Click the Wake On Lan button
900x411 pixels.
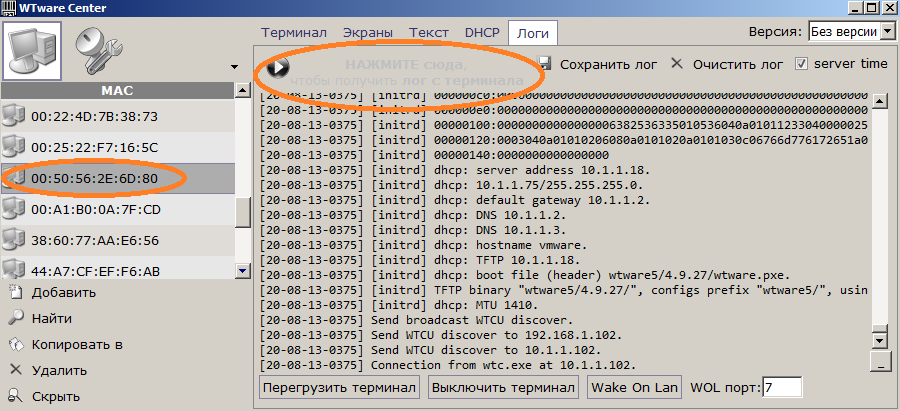click(x=634, y=387)
